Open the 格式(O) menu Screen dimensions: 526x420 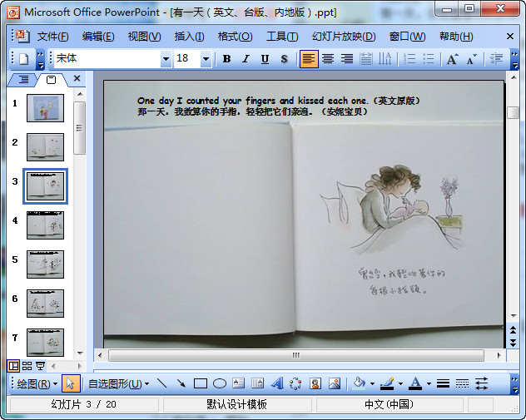tap(235, 37)
